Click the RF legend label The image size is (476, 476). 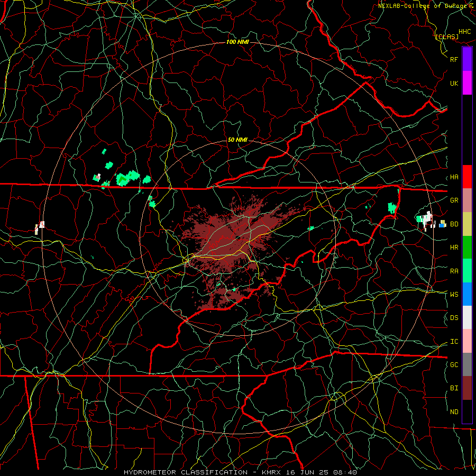click(x=454, y=59)
